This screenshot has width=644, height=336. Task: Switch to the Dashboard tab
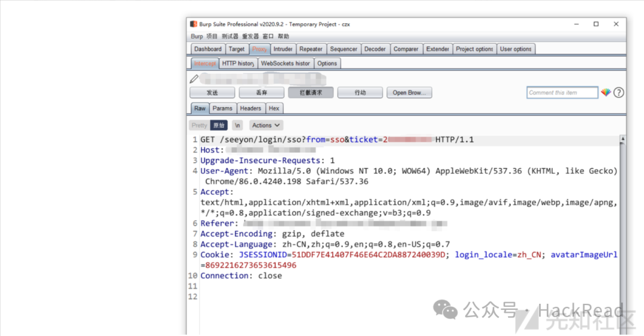[208, 49]
